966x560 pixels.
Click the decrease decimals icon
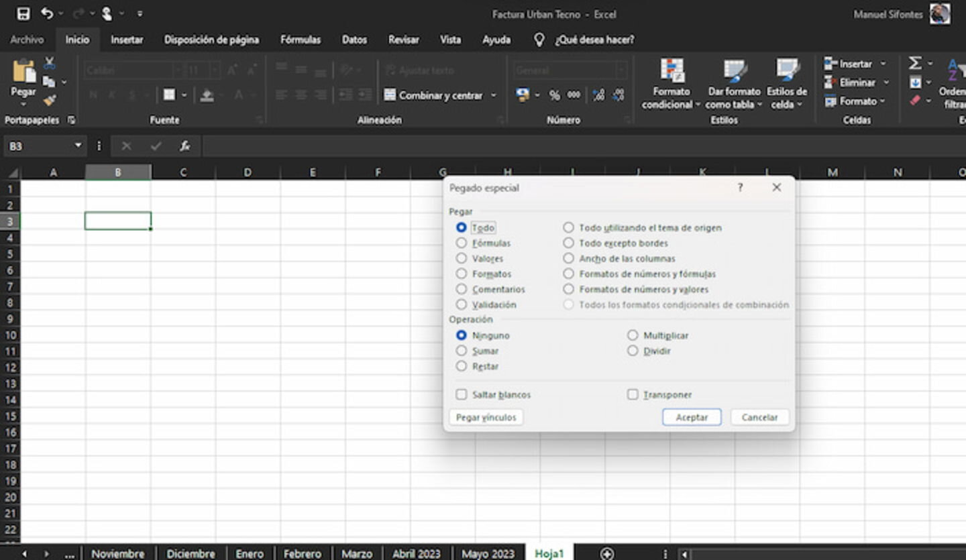[x=619, y=95]
